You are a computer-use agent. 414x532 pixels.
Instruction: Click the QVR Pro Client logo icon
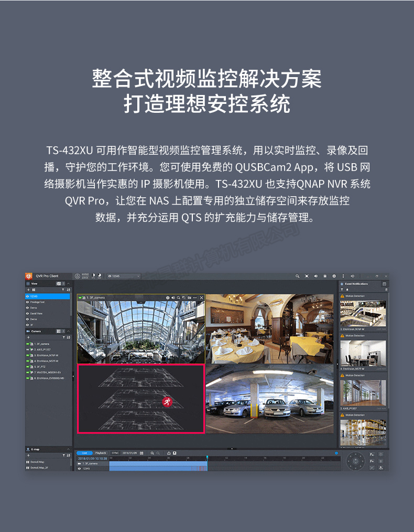click(x=29, y=276)
